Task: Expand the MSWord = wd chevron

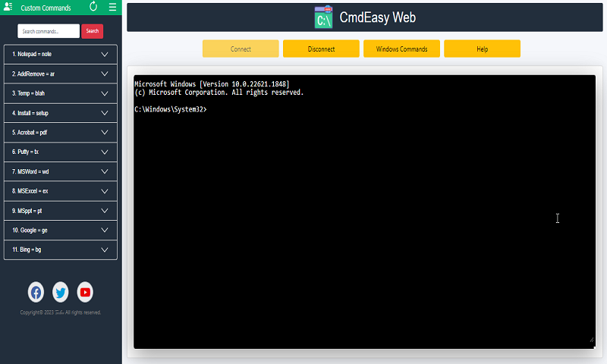Action: click(x=105, y=171)
